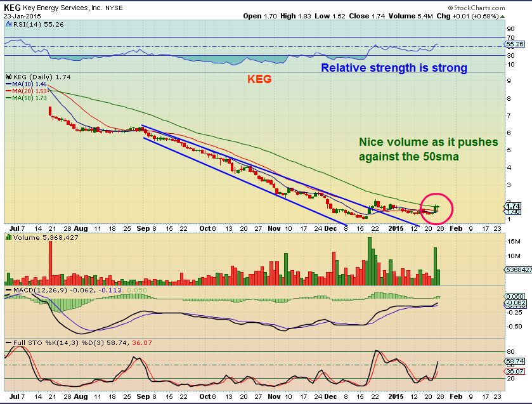Click the 10M volume axis label
The height and width of the screenshot is (404, 532).
click(x=514, y=256)
